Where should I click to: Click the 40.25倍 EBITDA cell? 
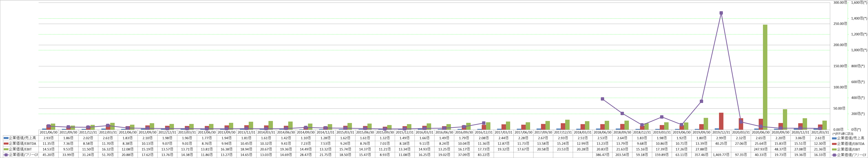[x=722, y=144]
